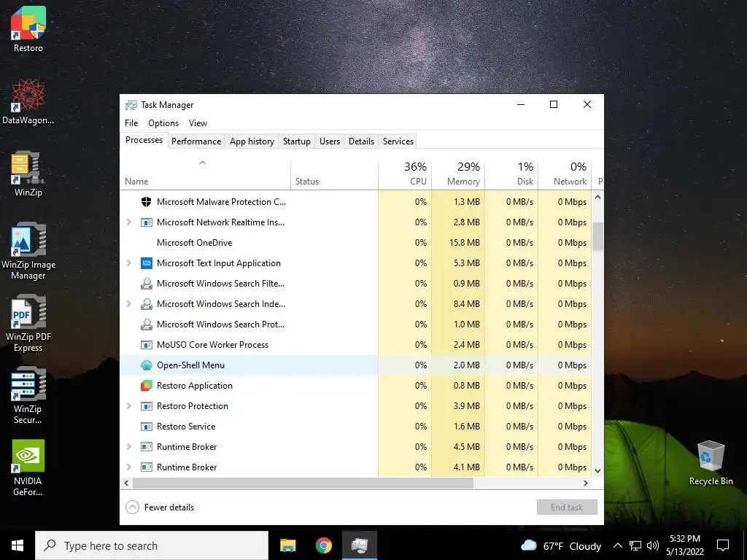The width and height of the screenshot is (747, 560).
Task: Open the network status tray icon
Action: point(635,545)
